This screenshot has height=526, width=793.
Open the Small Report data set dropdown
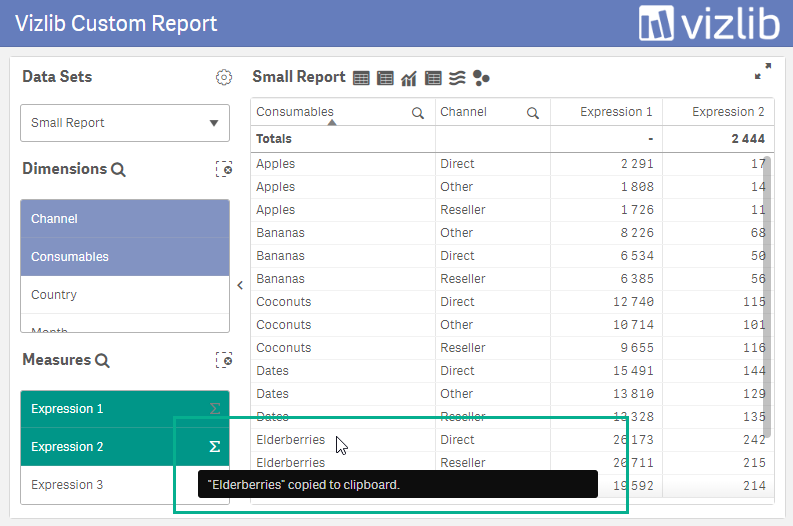pyautogui.click(x=125, y=123)
